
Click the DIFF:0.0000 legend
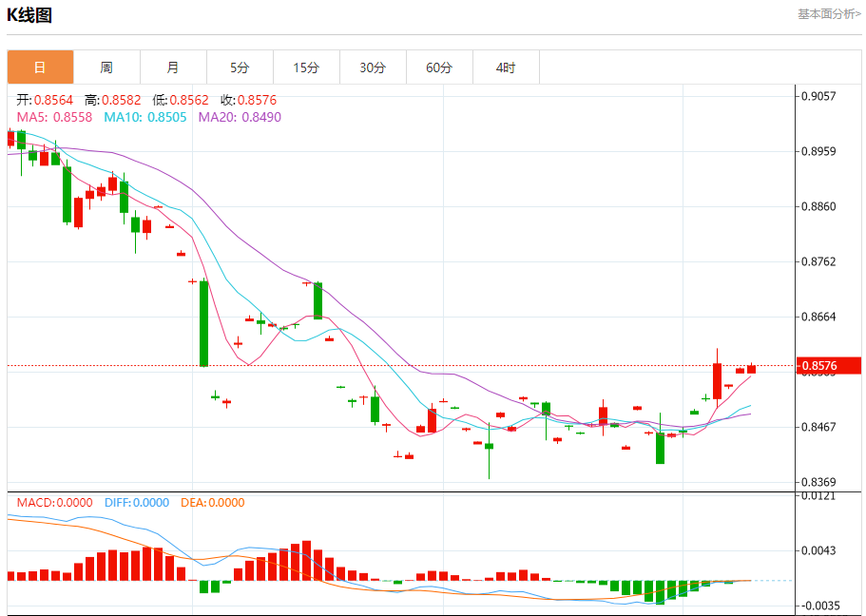click(137, 503)
